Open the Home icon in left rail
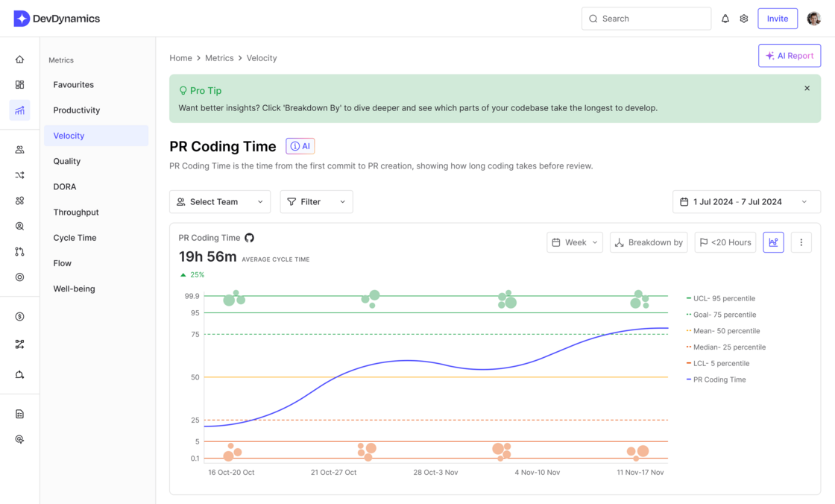Screen dimensions: 835x504 19,59
